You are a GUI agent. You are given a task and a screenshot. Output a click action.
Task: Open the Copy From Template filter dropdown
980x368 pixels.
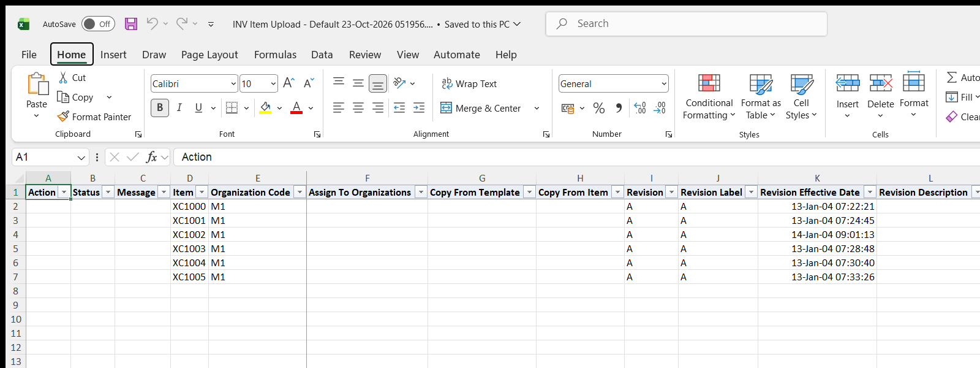[x=529, y=193]
